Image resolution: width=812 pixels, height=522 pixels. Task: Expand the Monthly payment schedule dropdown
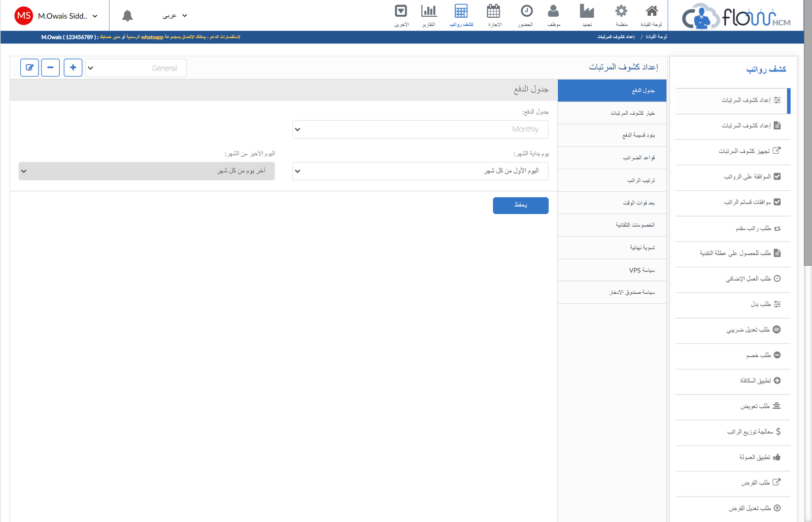[420, 129]
